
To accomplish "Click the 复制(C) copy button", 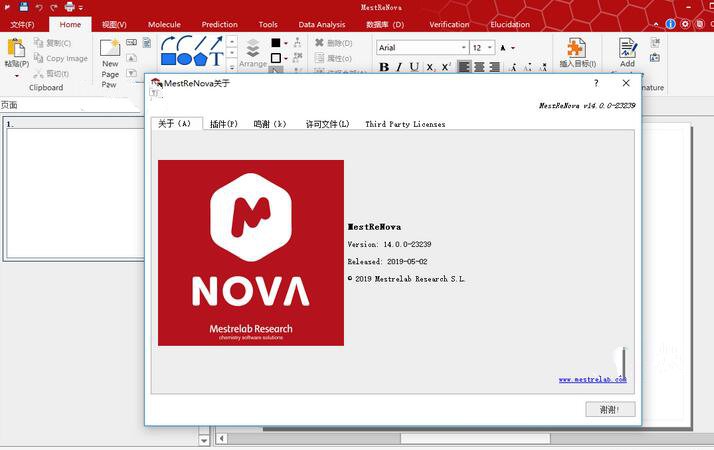I will point(52,43).
